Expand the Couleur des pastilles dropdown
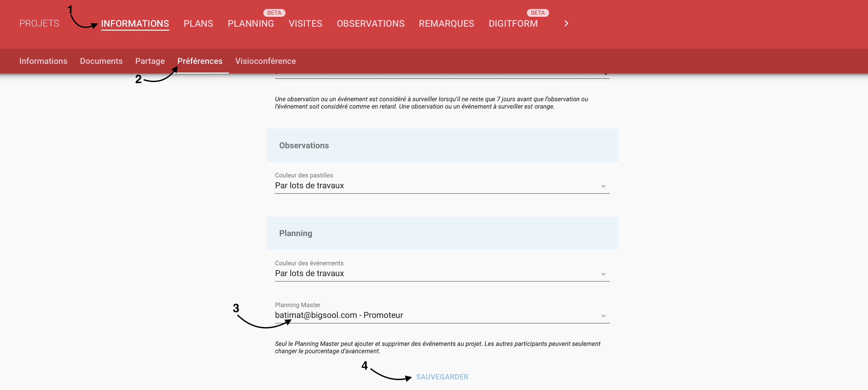Image resolution: width=868 pixels, height=390 pixels. click(x=442, y=186)
